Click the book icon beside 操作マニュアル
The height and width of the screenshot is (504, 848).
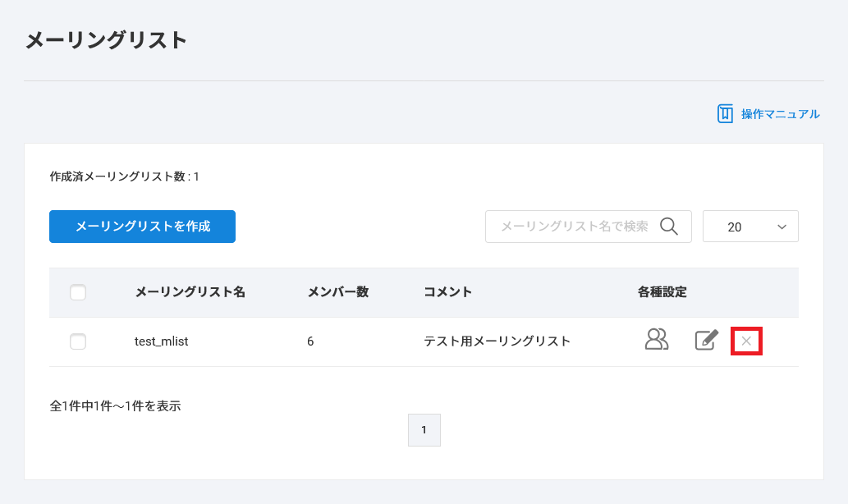tap(725, 113)
